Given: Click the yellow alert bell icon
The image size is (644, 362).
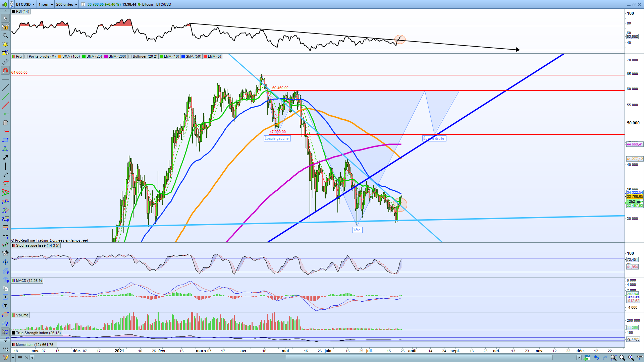Looking at the screenshot, I should click(5, 44).
